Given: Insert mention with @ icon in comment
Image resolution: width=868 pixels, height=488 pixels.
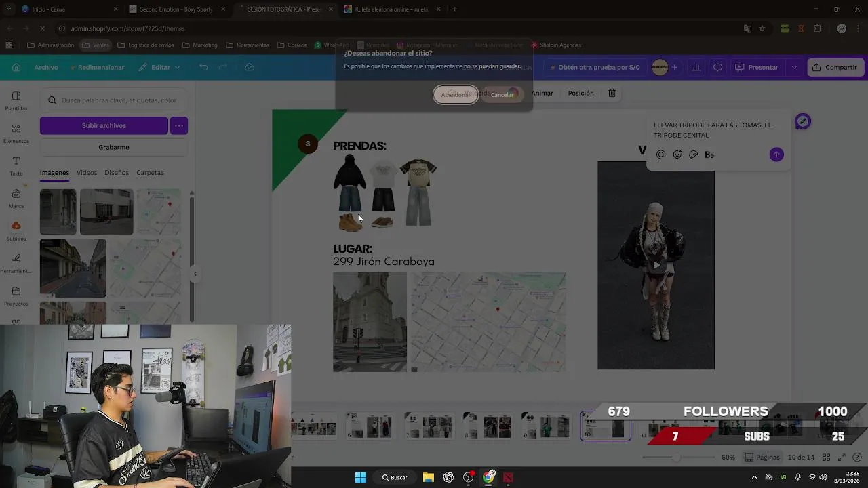Looking at the screenshot, I should [x=661, y=155].
